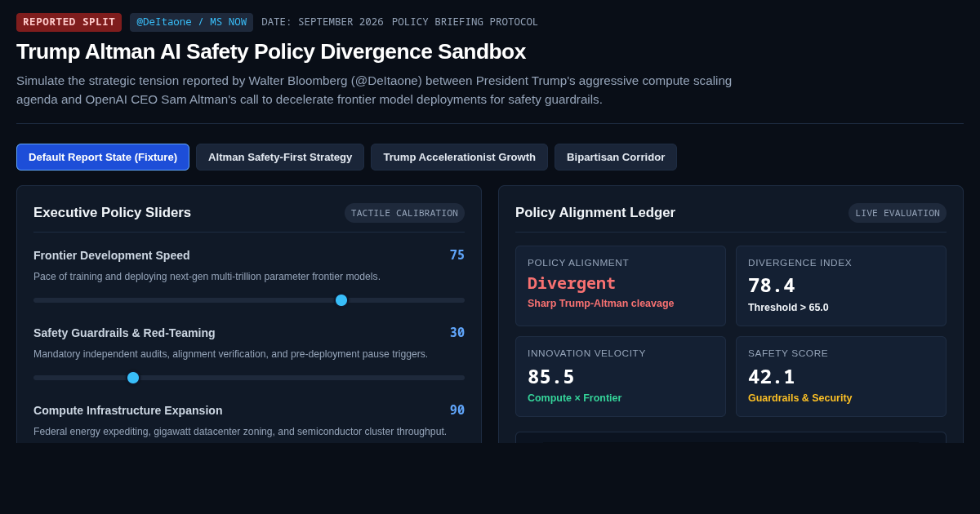Image resolution: width=980 pixels, height=514 pixels.
Task: Click 'Guardrails & Security' label
Action: point(800,398)
